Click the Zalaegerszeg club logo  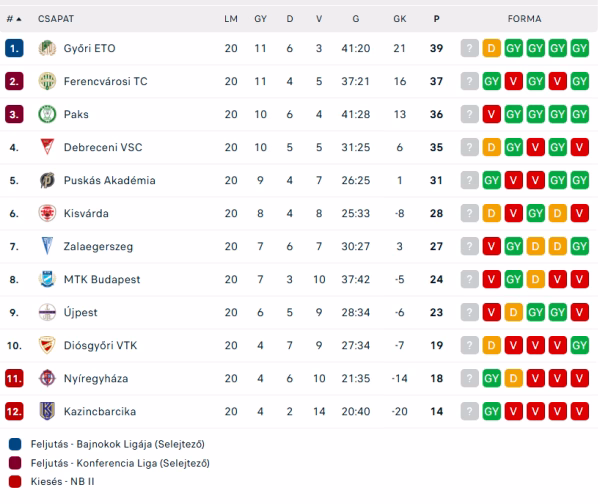tap(46, 246)
